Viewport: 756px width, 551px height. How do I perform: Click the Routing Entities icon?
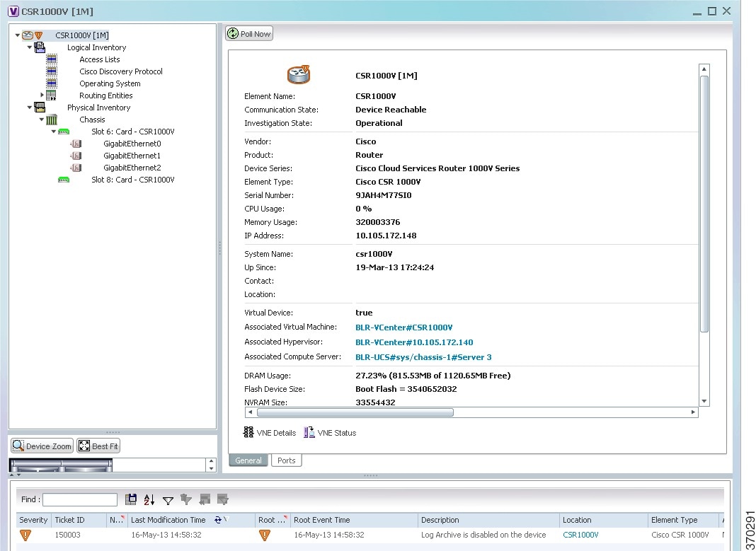[x=51, y=95]
